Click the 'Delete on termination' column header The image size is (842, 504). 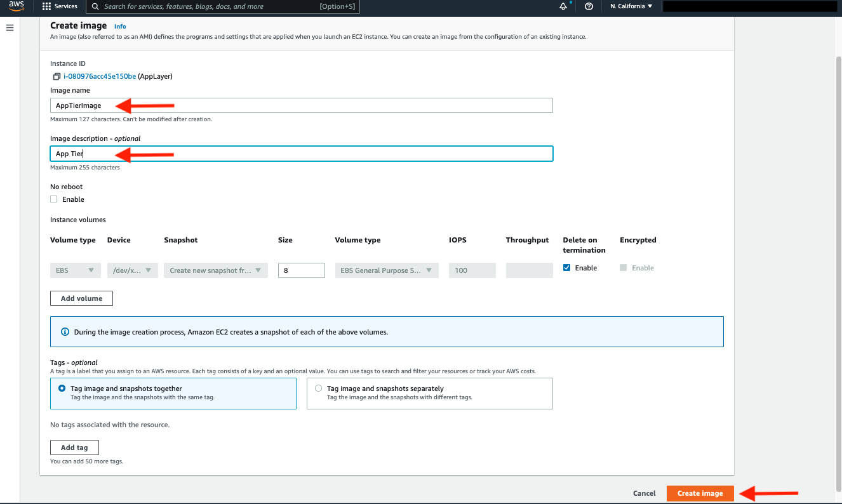(584, 245)
